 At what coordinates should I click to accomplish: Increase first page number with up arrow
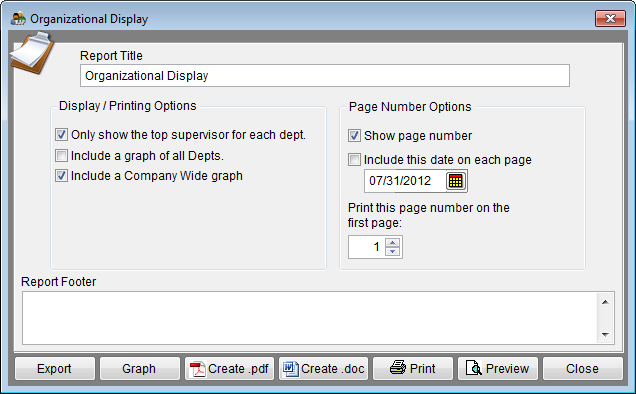coord(393,242)
